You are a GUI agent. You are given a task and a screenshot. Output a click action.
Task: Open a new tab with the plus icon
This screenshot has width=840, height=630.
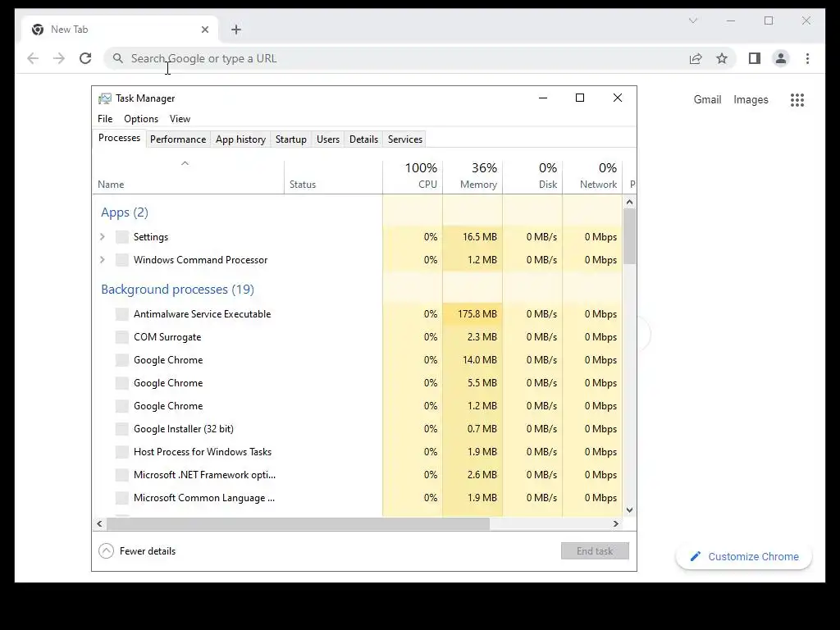pyautogui.click(x=236, y=30)
